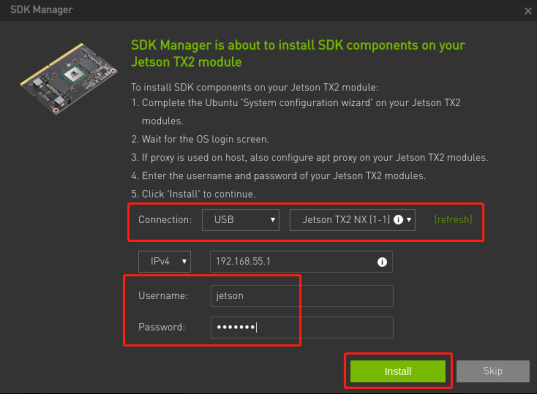
Task: Click the info icon in device selector
Action: point(398,220)
